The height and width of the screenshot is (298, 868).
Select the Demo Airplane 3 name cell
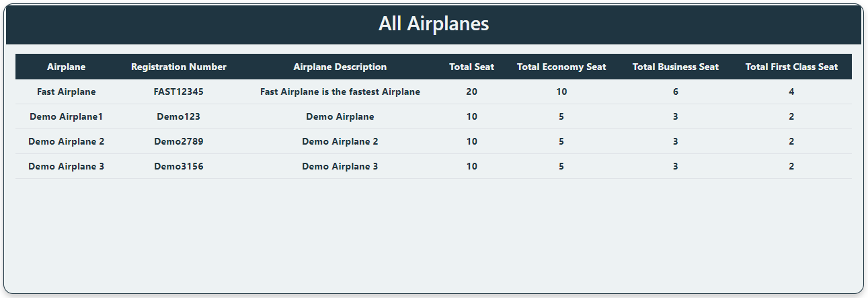67,166
